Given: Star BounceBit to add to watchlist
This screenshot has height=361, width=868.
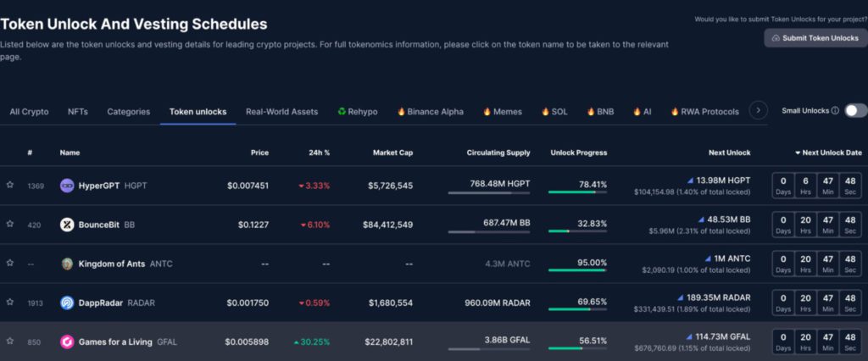Looking at the screenshot, I should tap(10, 225).
